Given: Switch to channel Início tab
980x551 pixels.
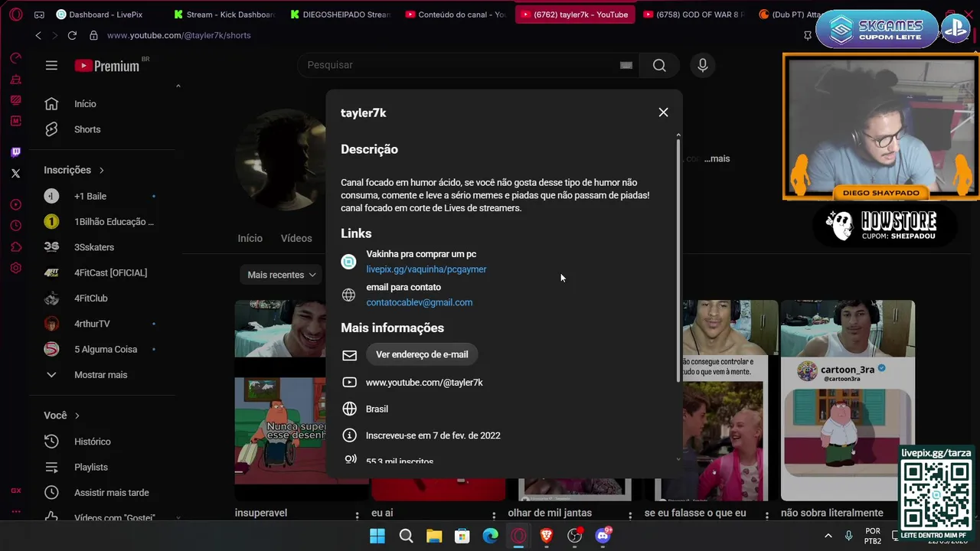Looking at the screenshot, I should [x=250, y=238].
